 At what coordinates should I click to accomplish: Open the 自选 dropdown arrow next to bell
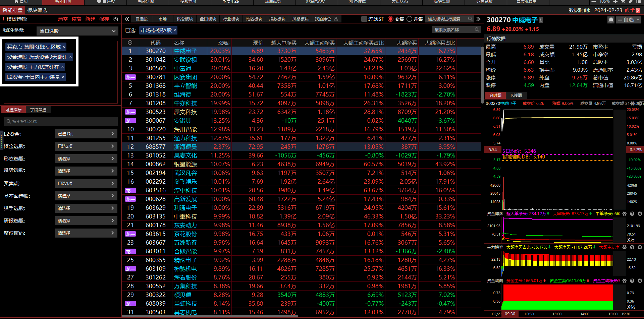tap(638, 20)
